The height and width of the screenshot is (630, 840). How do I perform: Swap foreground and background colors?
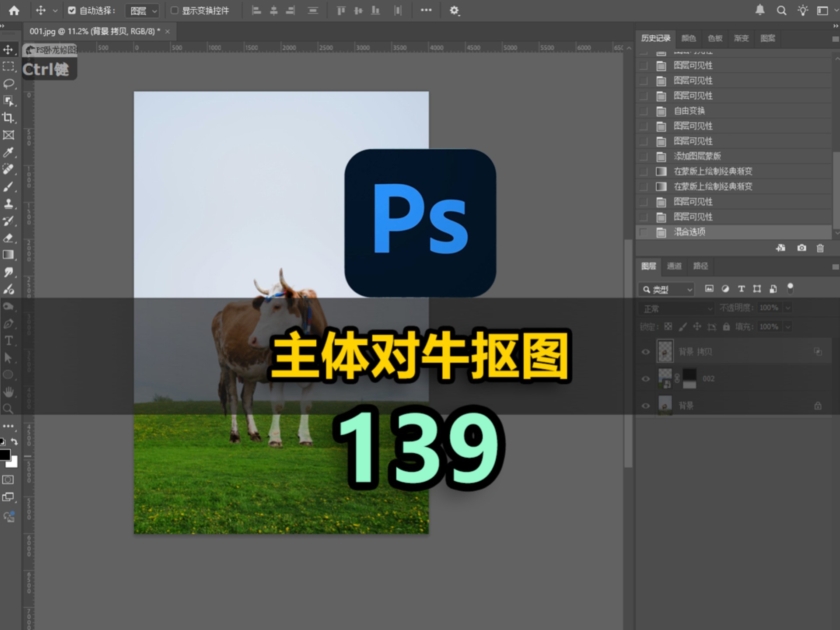pyautogui.click(x=14, y=442)
